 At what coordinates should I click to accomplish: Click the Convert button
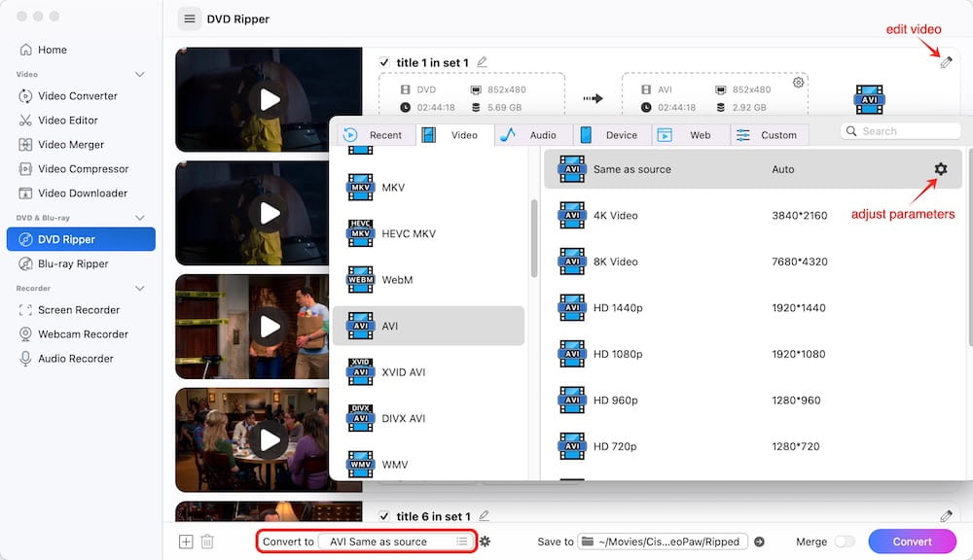(913, 542)
